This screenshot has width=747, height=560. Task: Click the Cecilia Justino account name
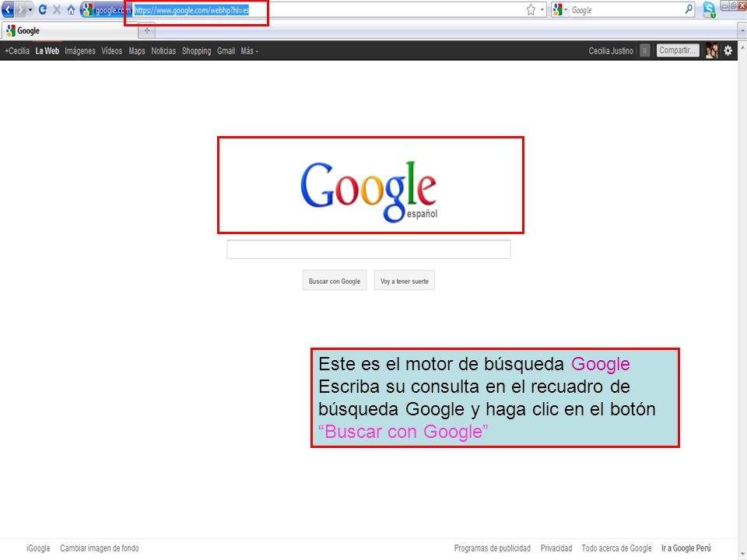coord(611,51)
